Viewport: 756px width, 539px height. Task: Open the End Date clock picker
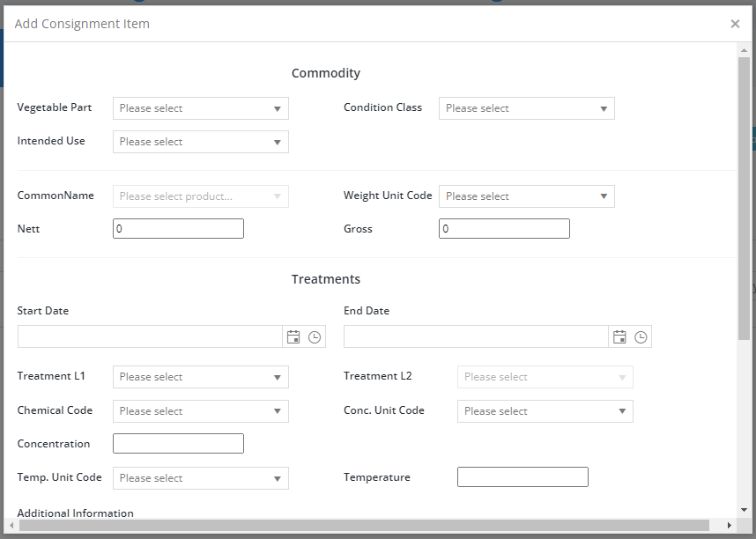coord(641,337)
